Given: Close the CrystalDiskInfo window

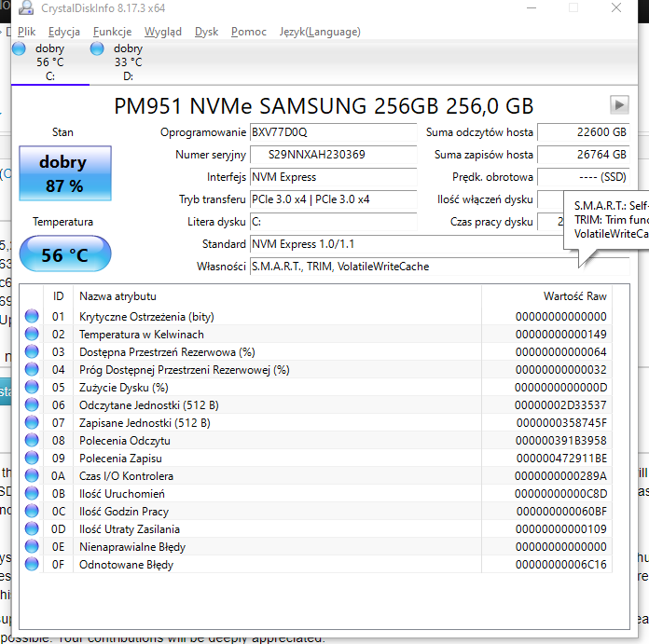Looking at the screenshot, I should click(616, 7).
